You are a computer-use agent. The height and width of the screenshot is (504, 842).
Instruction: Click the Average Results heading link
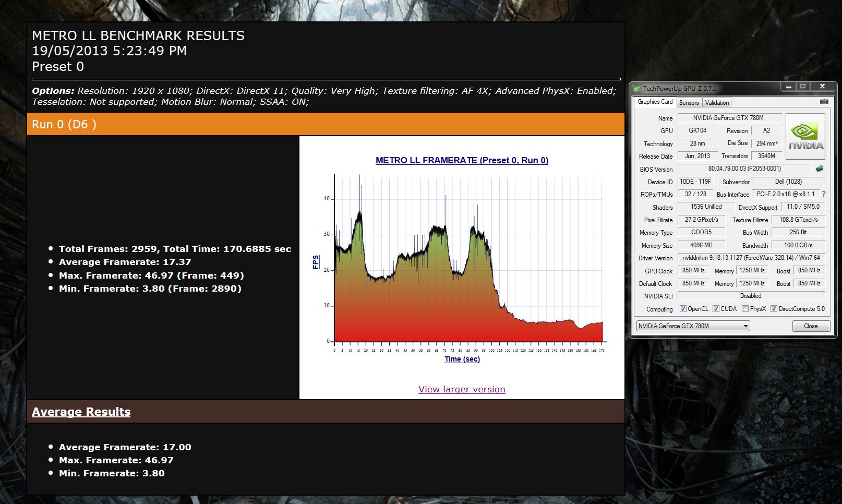[81, 412]
